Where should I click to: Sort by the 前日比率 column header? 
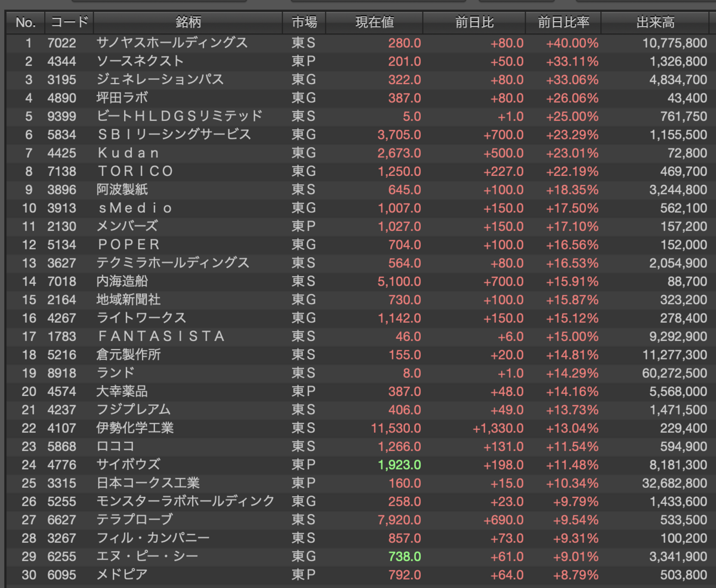click(563, 23)
